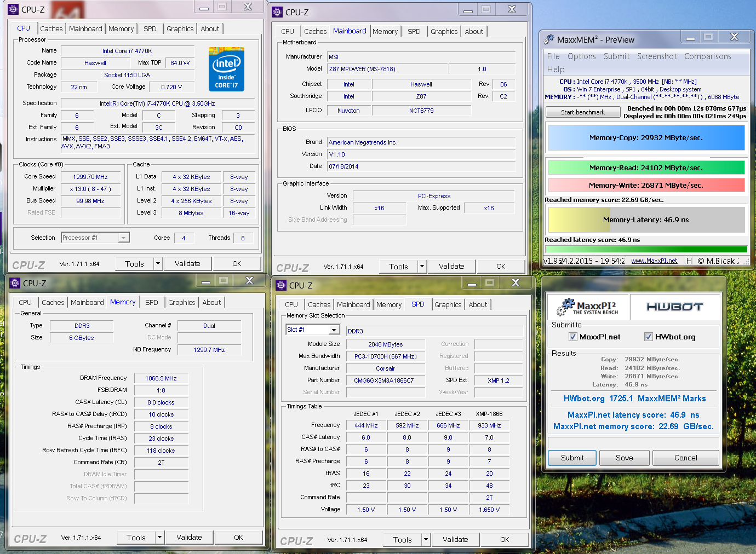Click Memory-Copy result bar

[x=646, y=137]
